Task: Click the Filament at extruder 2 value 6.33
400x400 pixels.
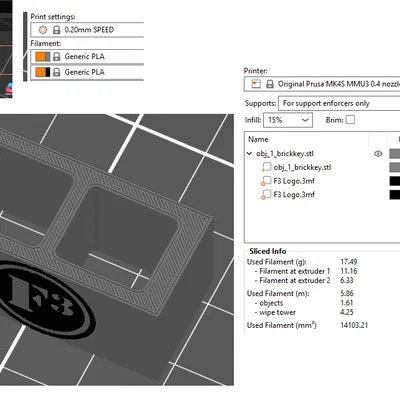Action: [x=347, y=281]
